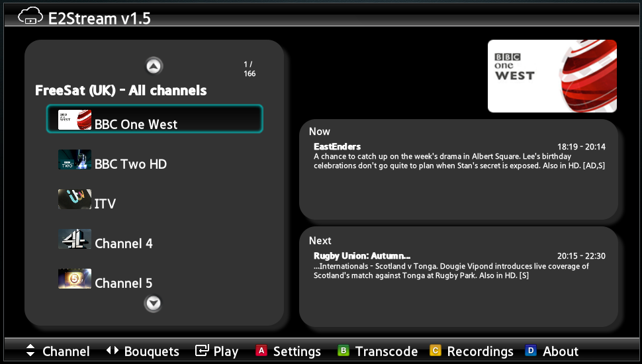
Task: Open the Transcode menu item
Action: click(386, 351)
